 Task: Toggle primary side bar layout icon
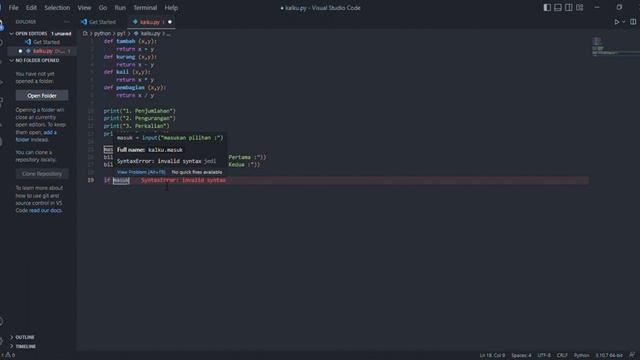(x=547, y=7)
